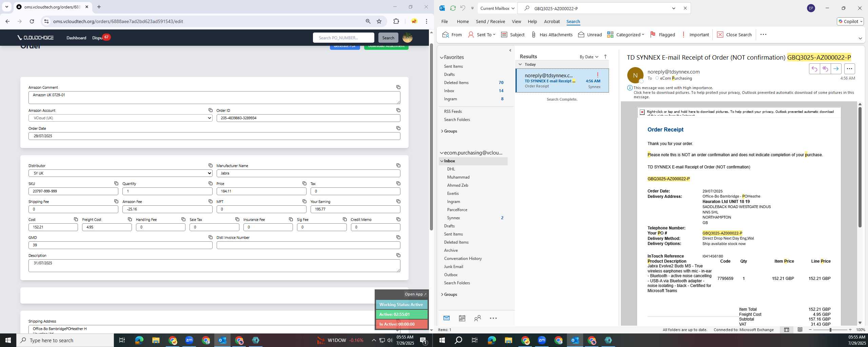The image size is (868, 347).
Task: Open the user avatar in CloudChoice header
Action: coord(408,38)
